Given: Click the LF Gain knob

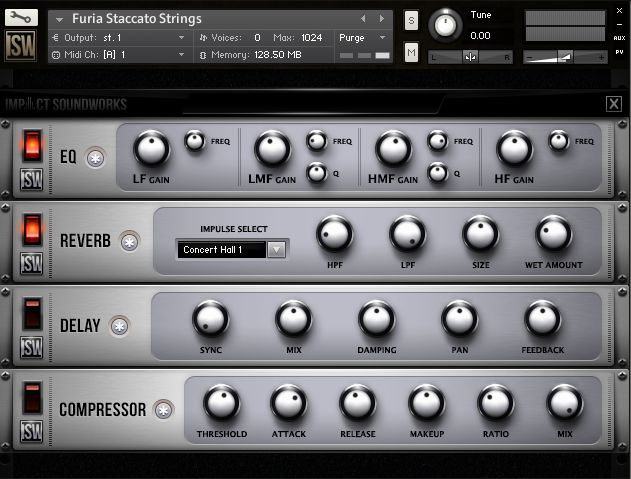Looking at the screenshot, I should [x=151, y=148].
